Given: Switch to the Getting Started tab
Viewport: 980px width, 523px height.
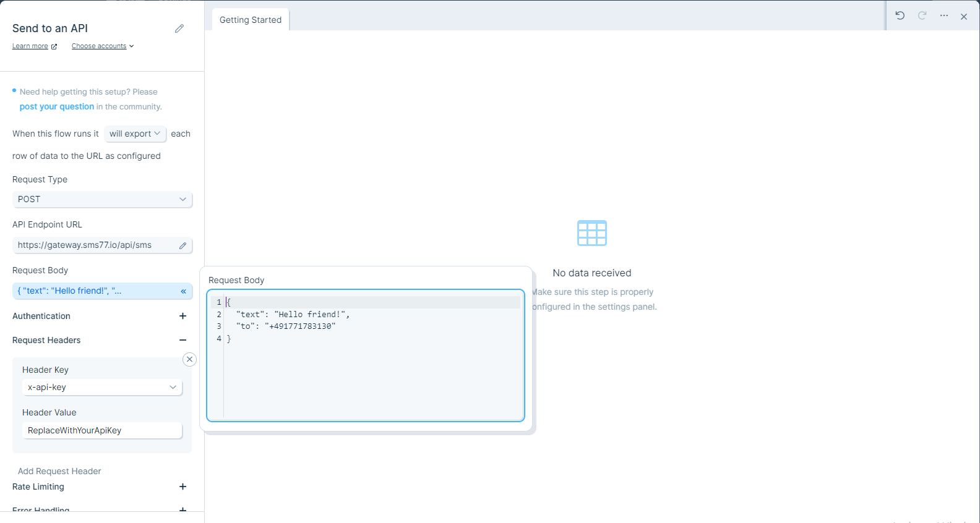Looking at the screenshot, I should click(x=251, y=20).
